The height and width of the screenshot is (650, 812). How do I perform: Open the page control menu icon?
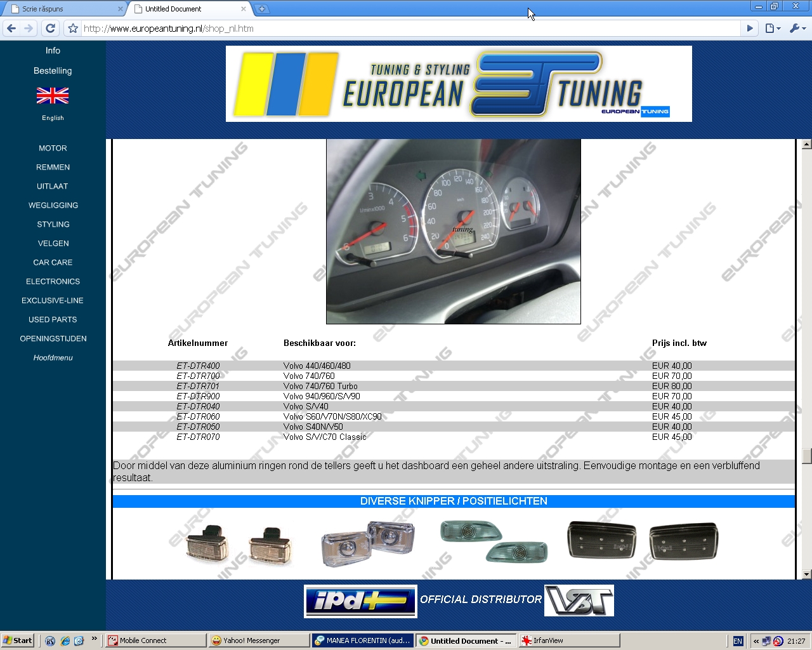772,29
